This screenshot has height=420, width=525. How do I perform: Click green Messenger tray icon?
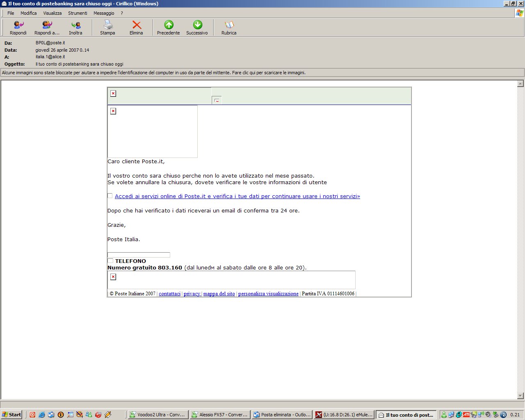(x=444, y=415)
